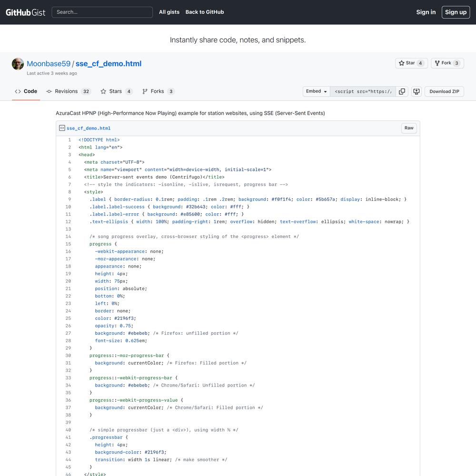Open the Stars tab

[x=117, y=91]
